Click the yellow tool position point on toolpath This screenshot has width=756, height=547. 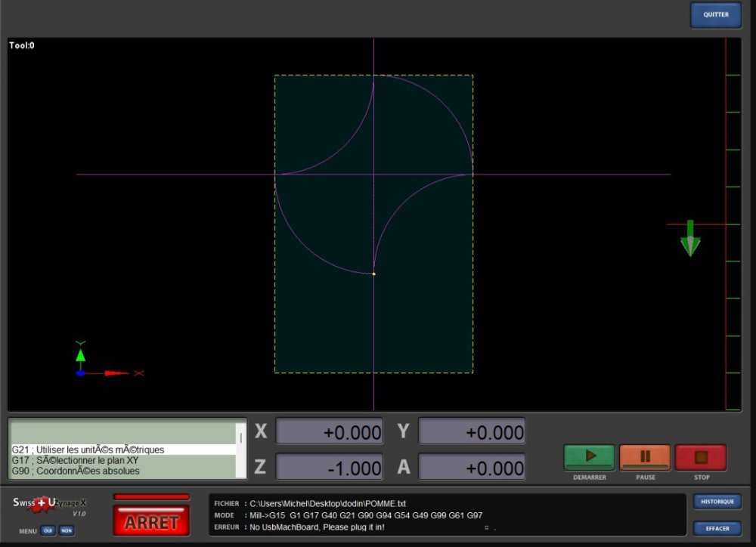[x=373, y=273]
